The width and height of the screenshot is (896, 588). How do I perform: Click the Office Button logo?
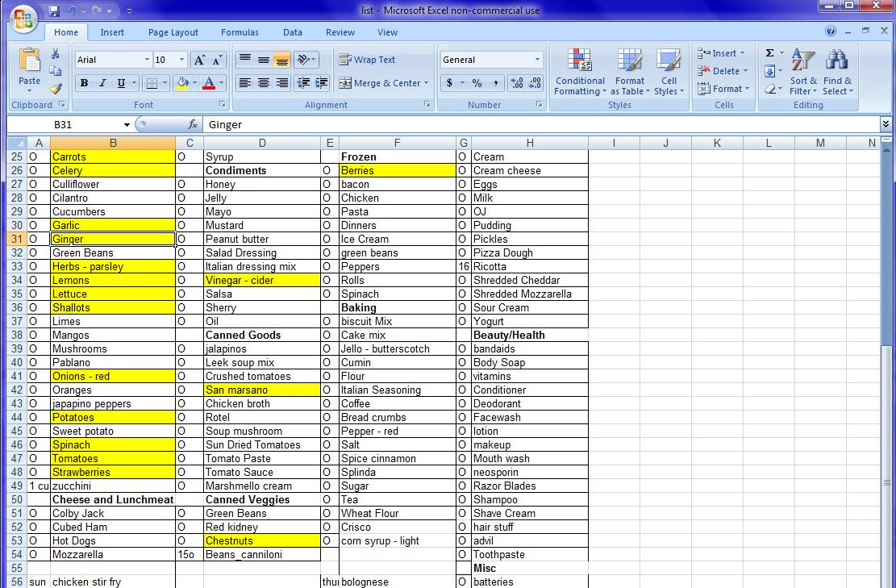(x=23, y=19)
